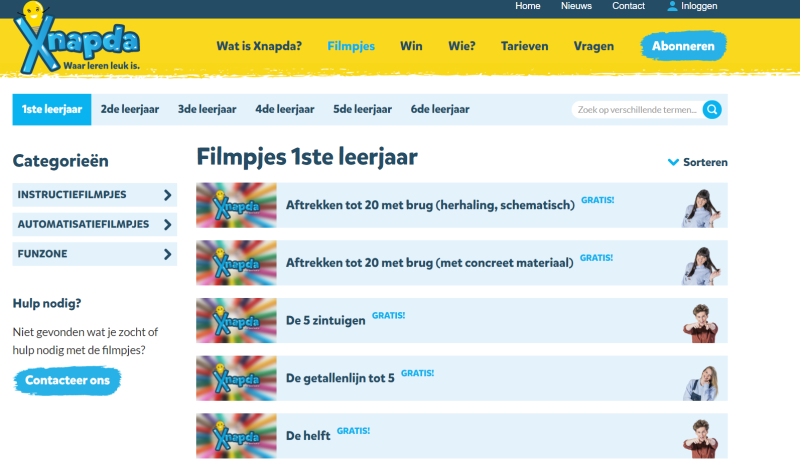
Task: Open the Filmpjes menu item
Action: 351,46
